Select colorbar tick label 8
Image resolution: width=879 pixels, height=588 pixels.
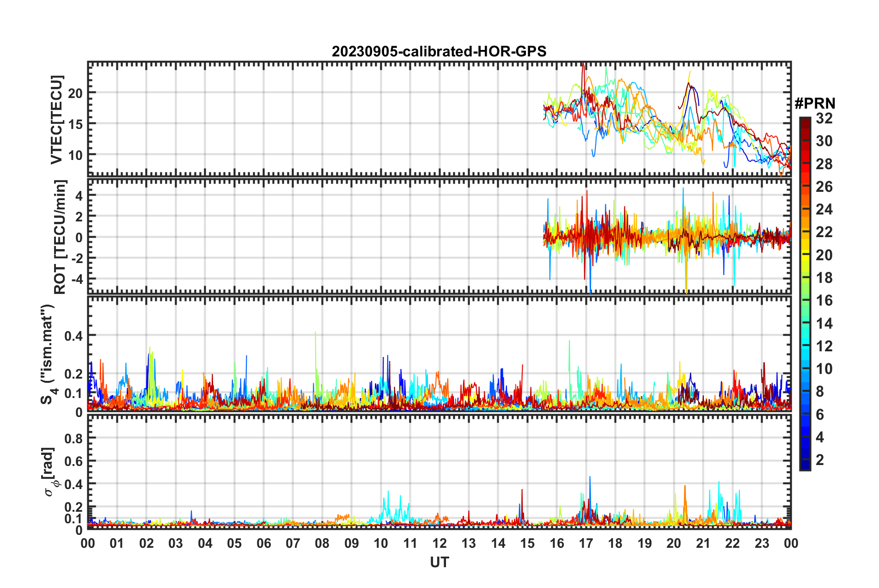(820, 392)
